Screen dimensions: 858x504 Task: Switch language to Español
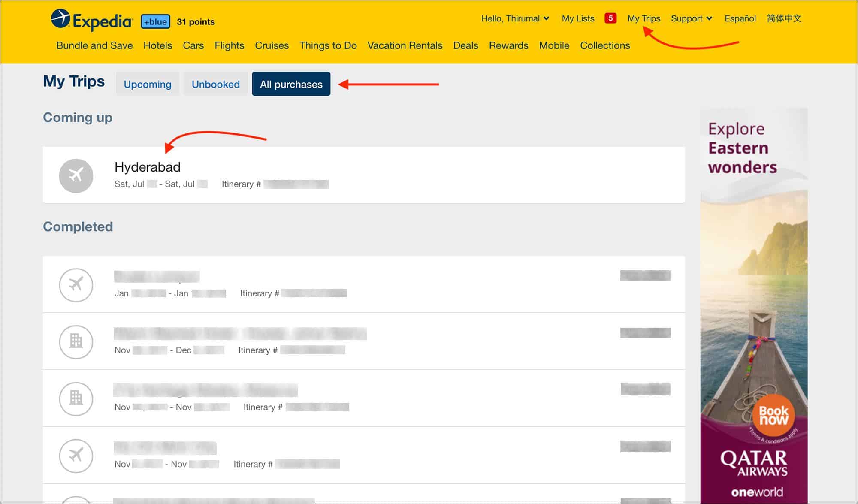pos(740,18)
